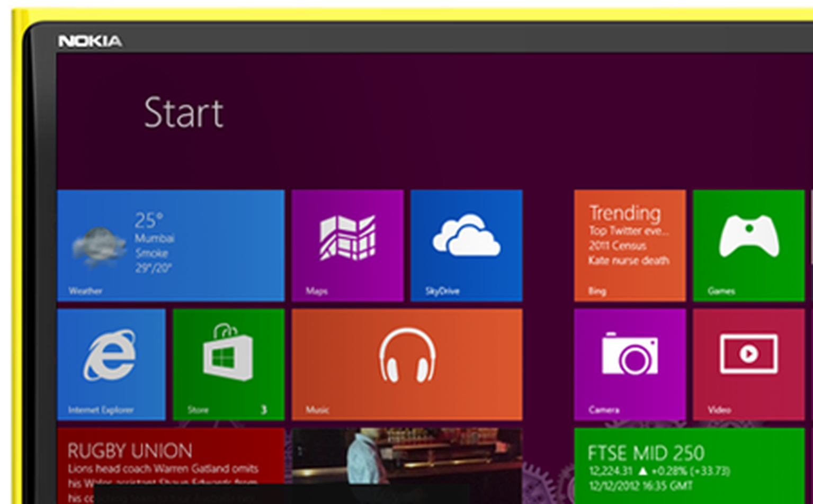Open the Weather tile showing Mumbai
The image size is (813, 504).
tap(171, 246)
